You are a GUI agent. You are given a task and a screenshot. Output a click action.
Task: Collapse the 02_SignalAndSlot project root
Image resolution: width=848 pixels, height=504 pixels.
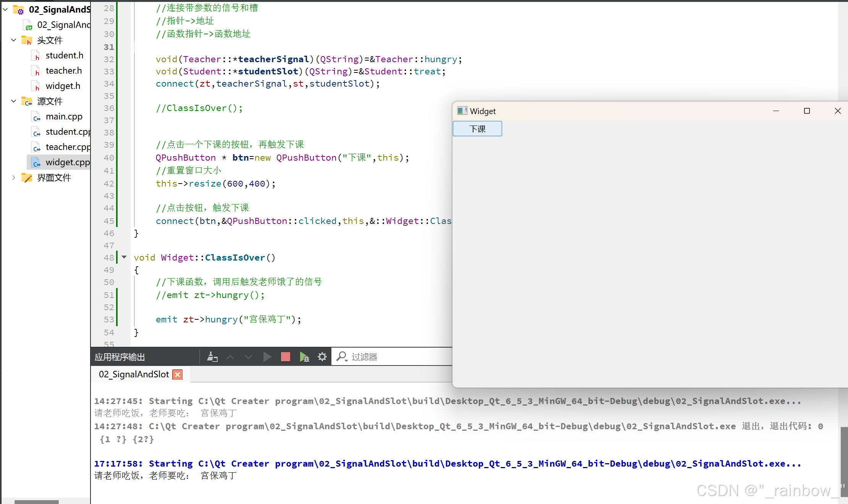[5, 10]
